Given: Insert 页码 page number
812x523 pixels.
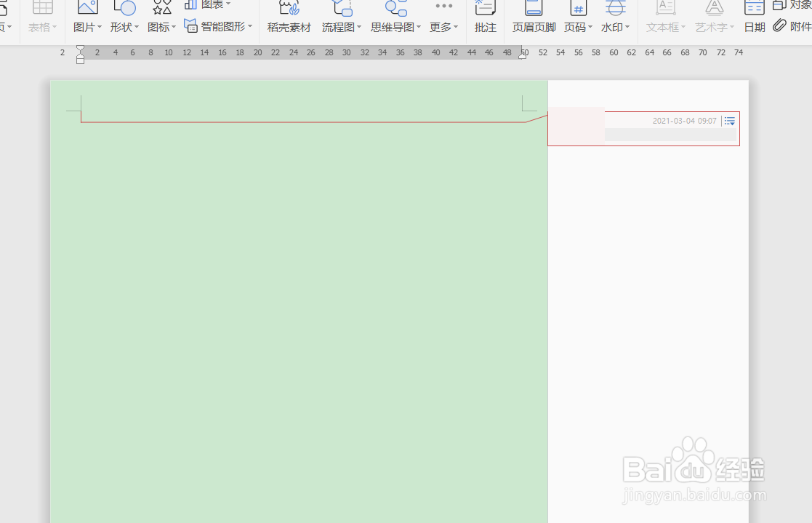Looking at the screenshot, I should pyautogui.click(x=578, y=17).
